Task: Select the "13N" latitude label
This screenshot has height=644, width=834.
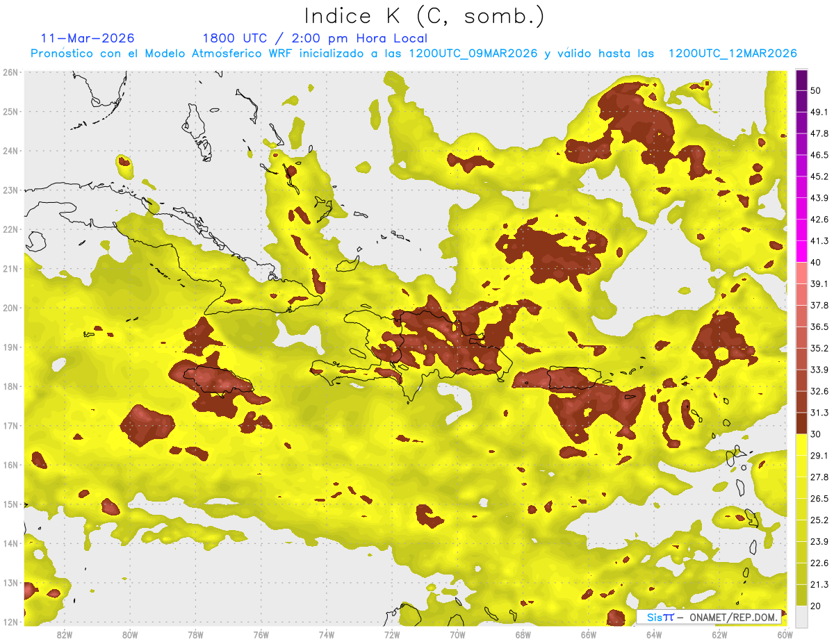Action: 11,583
